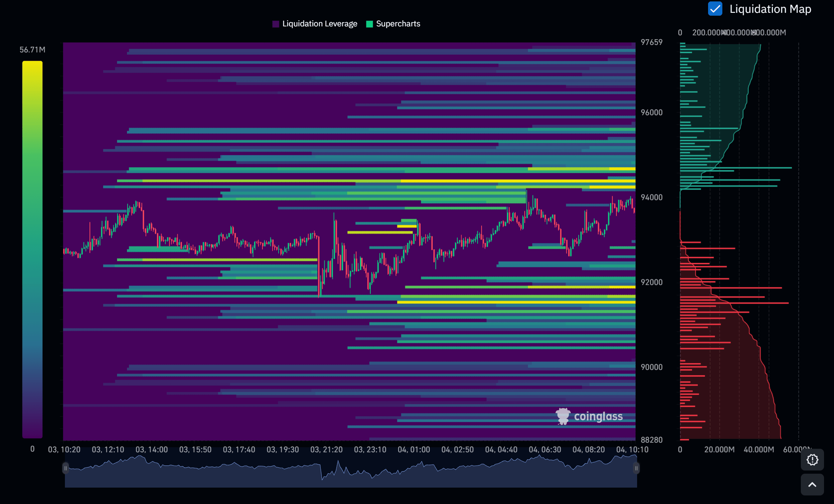Click the 56.71M maximum label on color scale
This screenshot has width=834, height=504.
[x=32, y=50]
